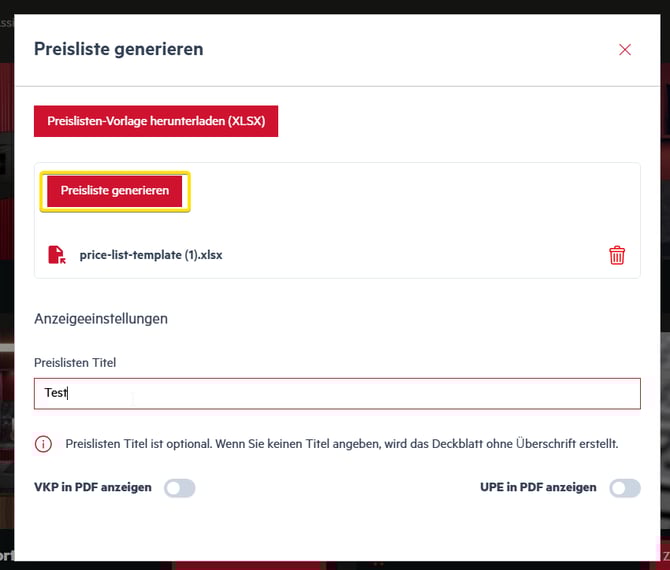Click the Preislisten Titel field label
The height and width of the screenshot is (570, 670).
(75, 363)
